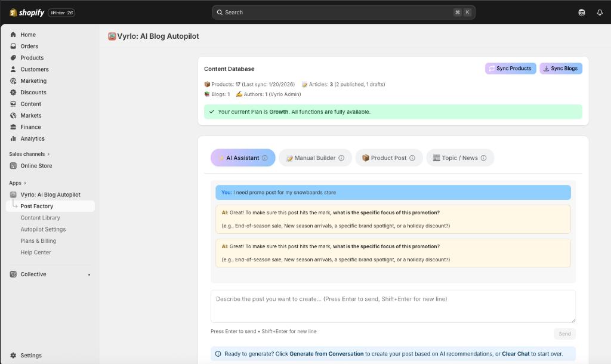Open Settings via the gear icon
This screenshot has width=611, height=364.
pos(13,356)
